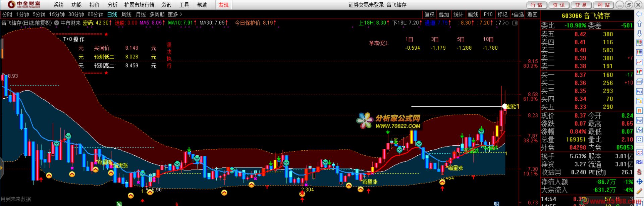Click the candlestick chart sidebar icon
644x206 pixels.
click(639, 72)
